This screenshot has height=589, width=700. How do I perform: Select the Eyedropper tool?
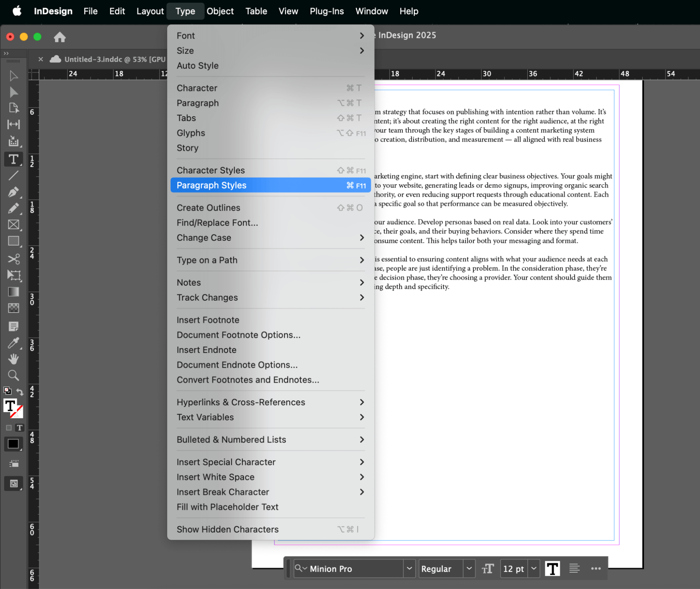(x=14, y=343)
